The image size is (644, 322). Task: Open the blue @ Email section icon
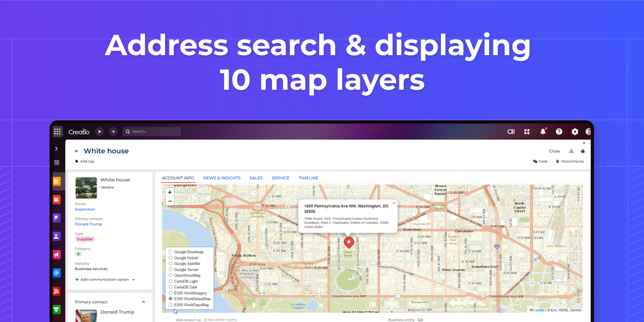[56, 273]
